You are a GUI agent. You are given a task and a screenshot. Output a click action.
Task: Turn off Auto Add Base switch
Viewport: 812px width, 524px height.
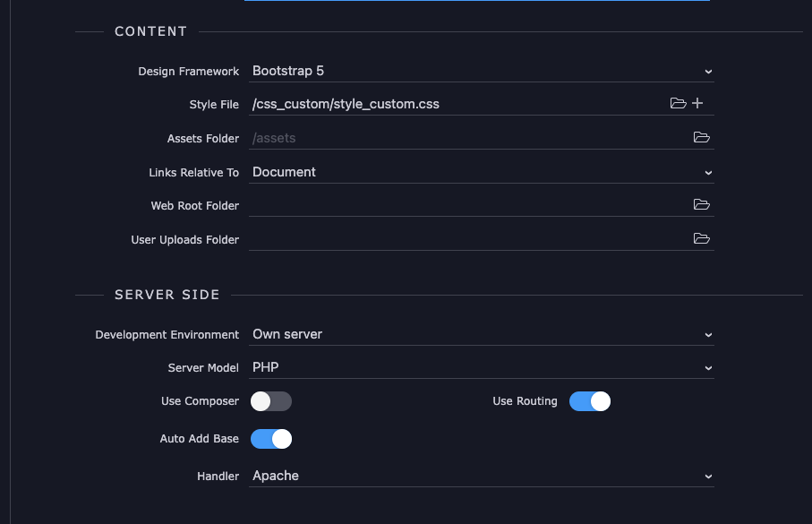point(271,439)
